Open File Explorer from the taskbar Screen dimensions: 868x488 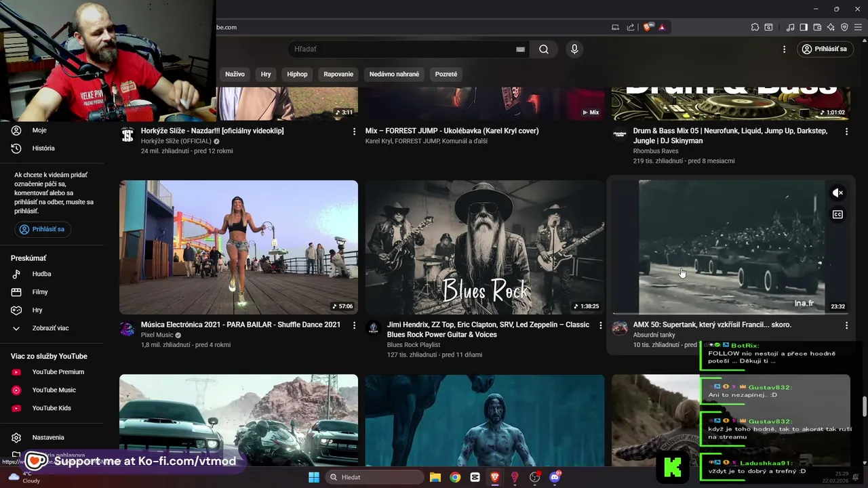[435, 477]
